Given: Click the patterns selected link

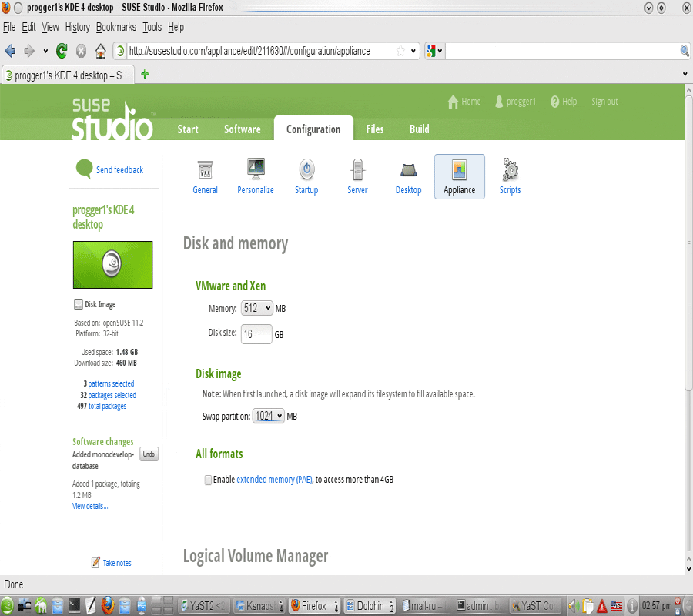Looking at the screenshot, I should pyautogui.click(x=111, y=383).
